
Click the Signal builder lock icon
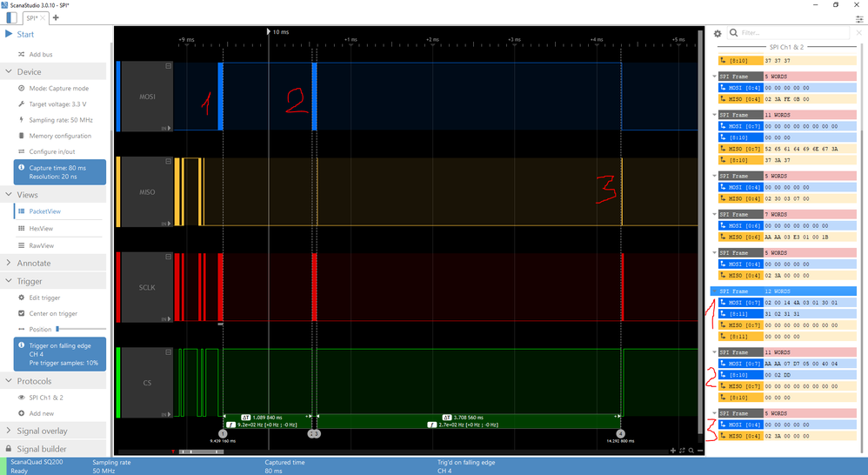9,448
